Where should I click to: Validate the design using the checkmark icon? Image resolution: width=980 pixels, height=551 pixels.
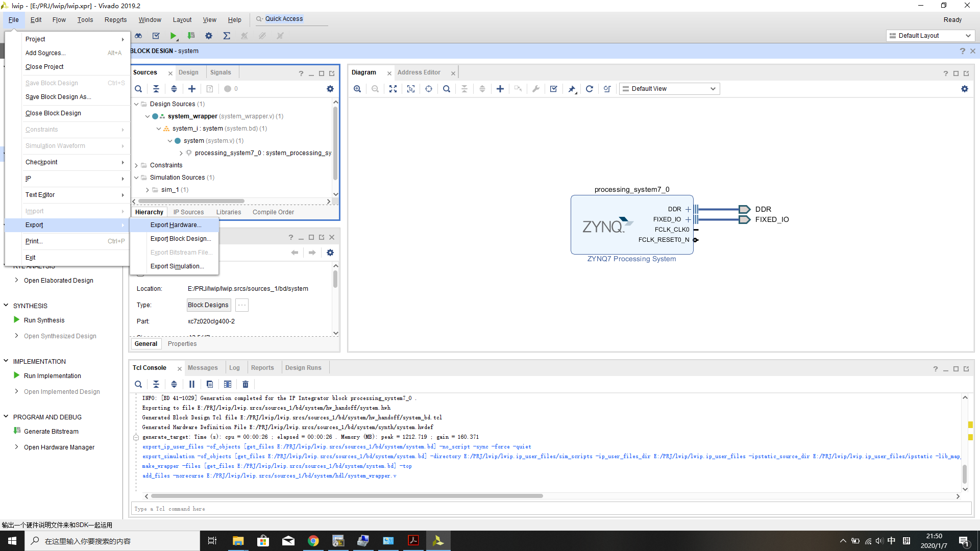point(553,88)
